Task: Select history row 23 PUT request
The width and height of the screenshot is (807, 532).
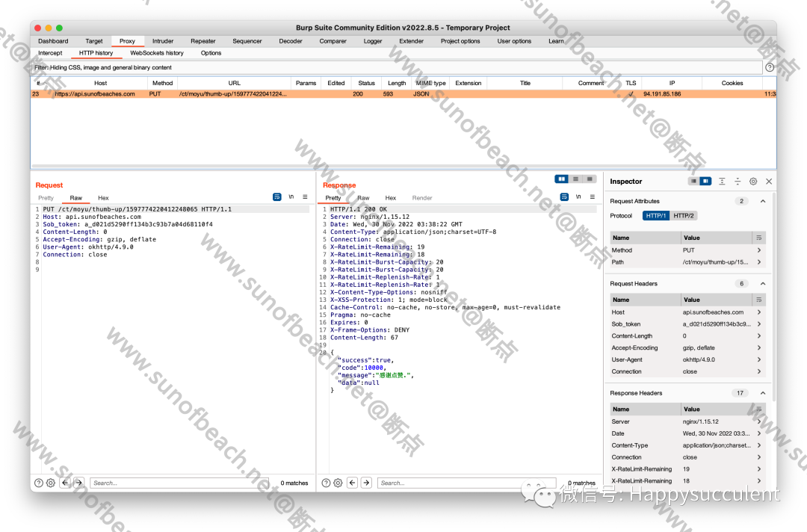Action: (x=403, y=94)
